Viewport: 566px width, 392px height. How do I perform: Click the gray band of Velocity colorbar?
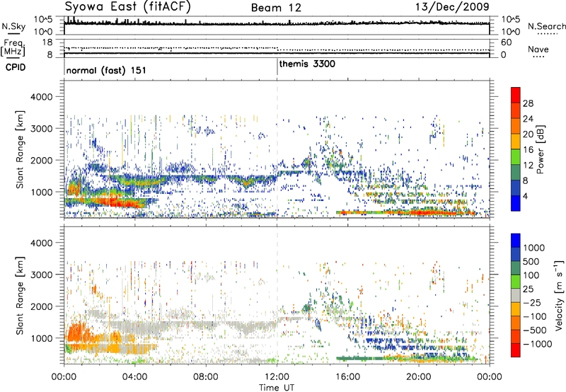click(516, 296)
